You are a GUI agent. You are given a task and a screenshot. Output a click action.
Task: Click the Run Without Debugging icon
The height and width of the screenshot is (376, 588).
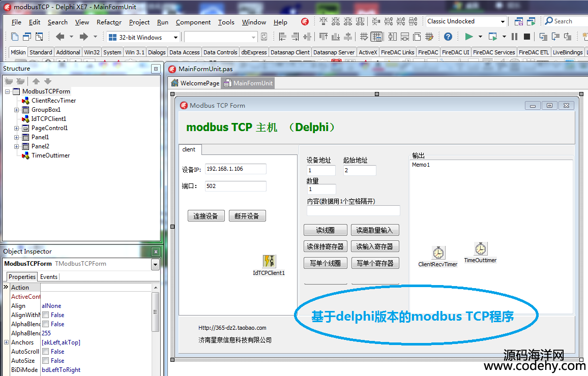click(x=493, y=37)
